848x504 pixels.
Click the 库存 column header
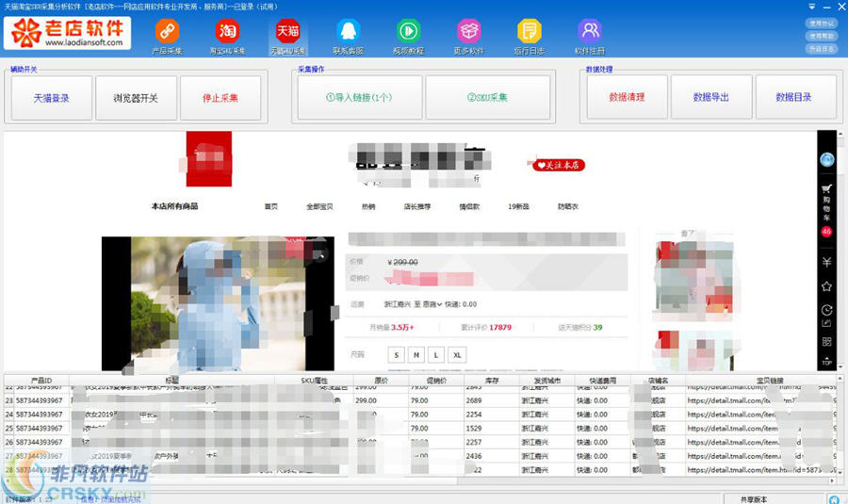[x=492, y=381]
